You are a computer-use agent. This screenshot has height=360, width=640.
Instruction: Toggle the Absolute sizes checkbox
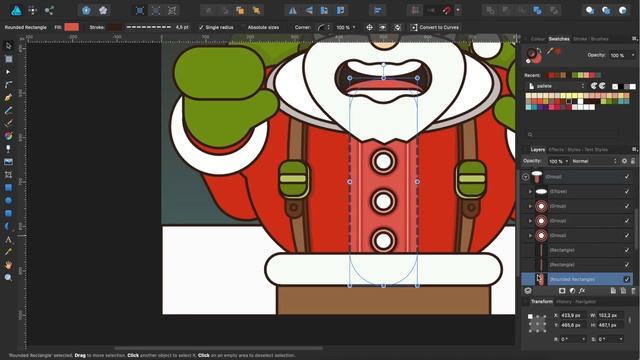(x=243, y=27)
